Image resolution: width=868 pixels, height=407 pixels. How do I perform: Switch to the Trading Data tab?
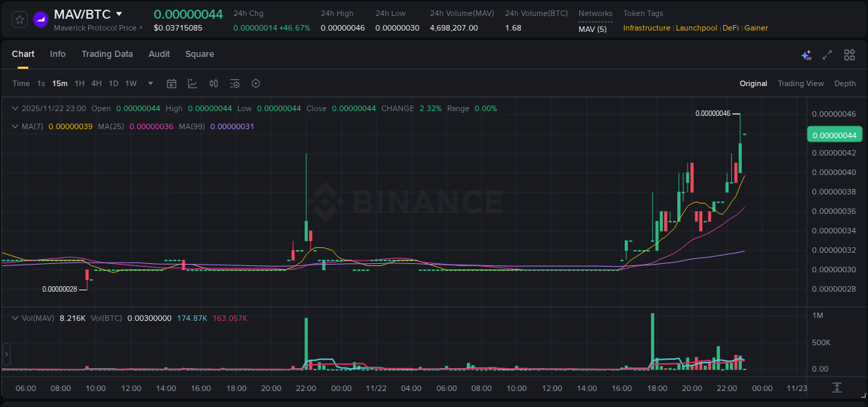(107, 54)
